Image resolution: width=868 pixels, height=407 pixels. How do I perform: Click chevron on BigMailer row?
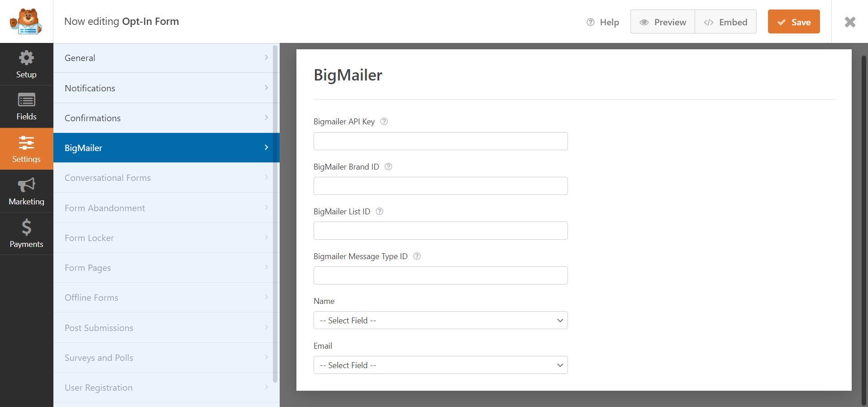pyautogui.click(x=266, y=147)
